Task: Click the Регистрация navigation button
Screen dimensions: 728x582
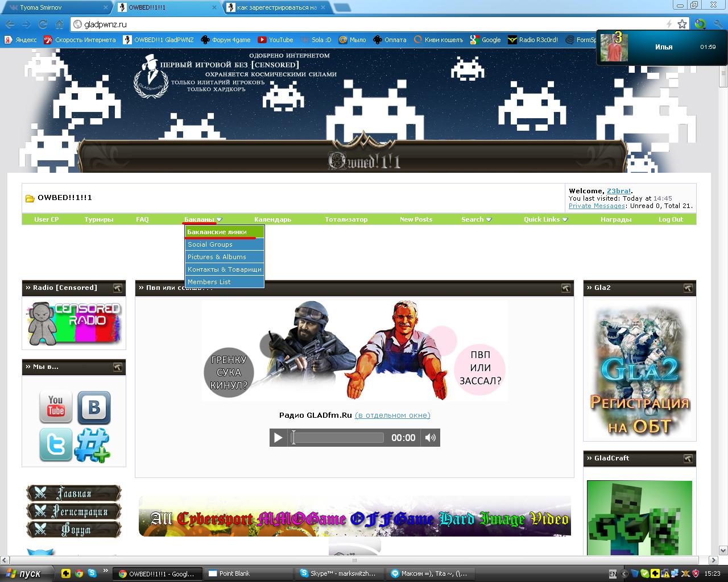Action: point(74,512)
